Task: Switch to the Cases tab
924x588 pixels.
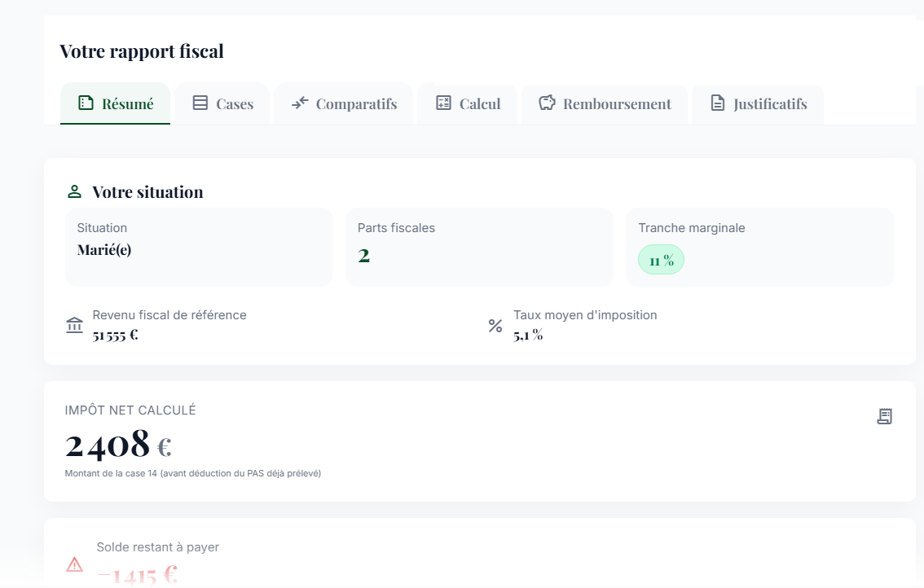Action: [222, 104]
